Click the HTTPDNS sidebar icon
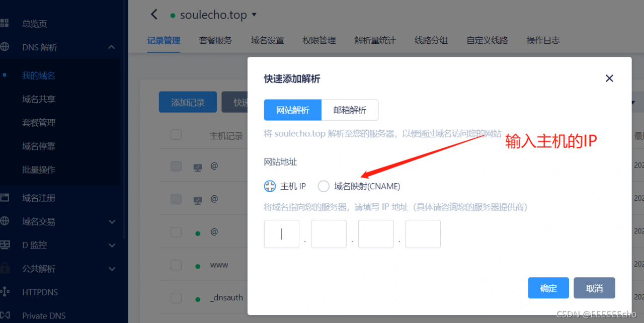 (5, 292)
